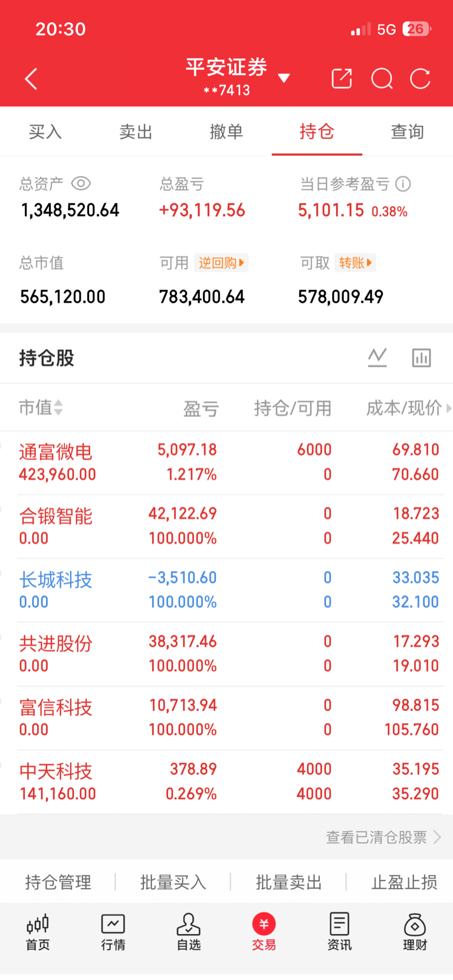Image resolution: width=453 pixels, height=980 pixels.
Task: Tap the 持仓/可用 column header
Action: point(293,408)
